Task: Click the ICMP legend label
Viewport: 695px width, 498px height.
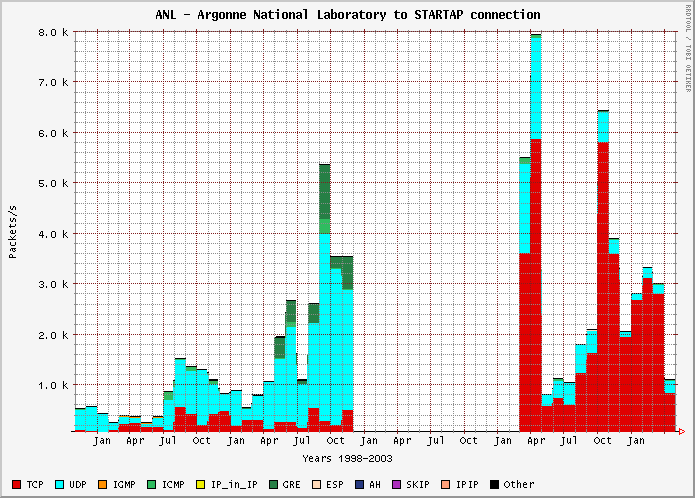Action: [173, 484]
